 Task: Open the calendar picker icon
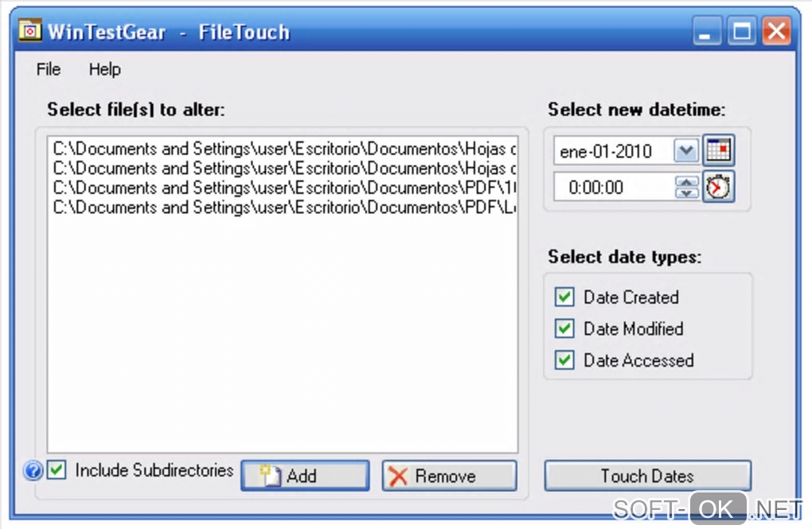pyautogui.click(x=718, y=150)
